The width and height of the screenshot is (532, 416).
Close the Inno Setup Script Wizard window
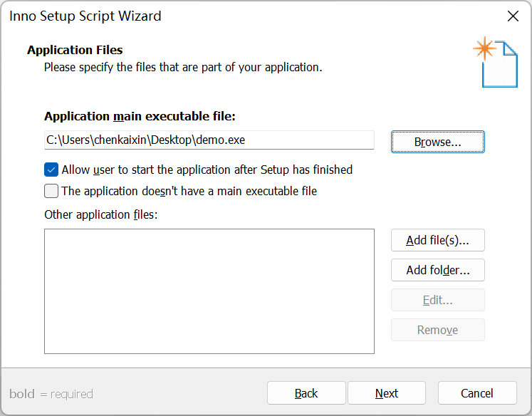click(512, 16)
